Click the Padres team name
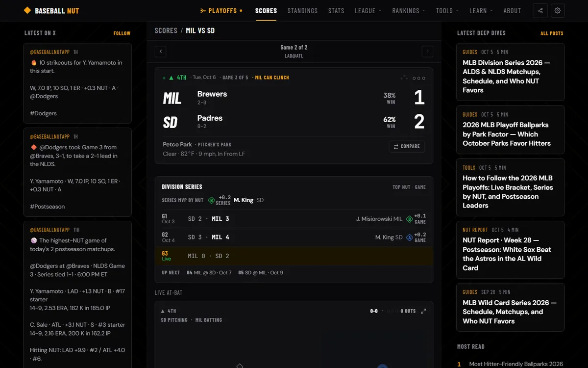588x368 pixels. [x=210, y=118]
